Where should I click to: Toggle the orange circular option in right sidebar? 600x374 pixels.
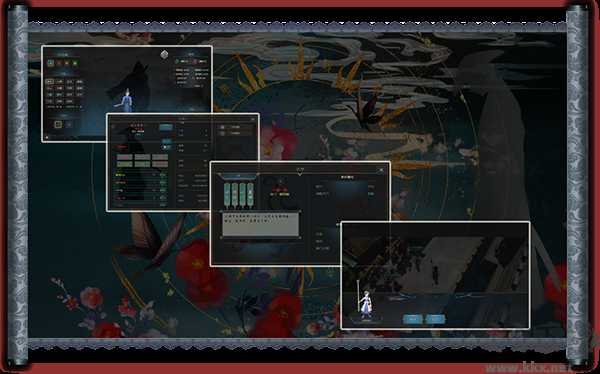click(222, 133)
